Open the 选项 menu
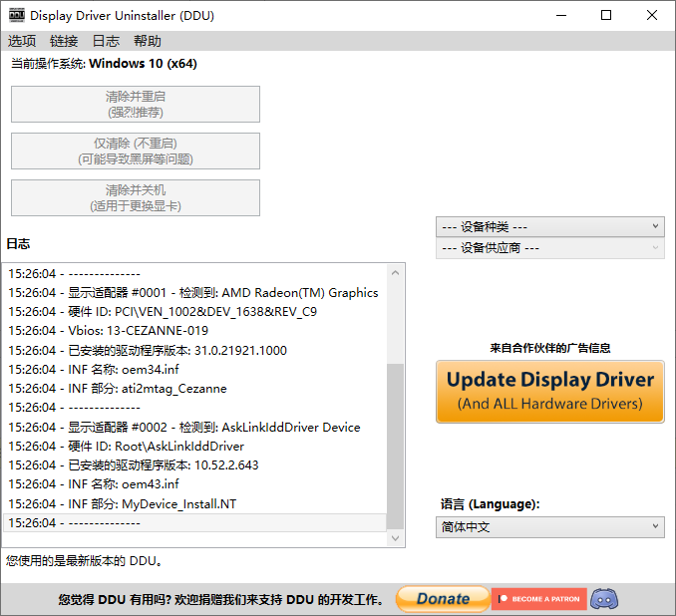Viewport: 676px width, 616px height. coord(22,41)
